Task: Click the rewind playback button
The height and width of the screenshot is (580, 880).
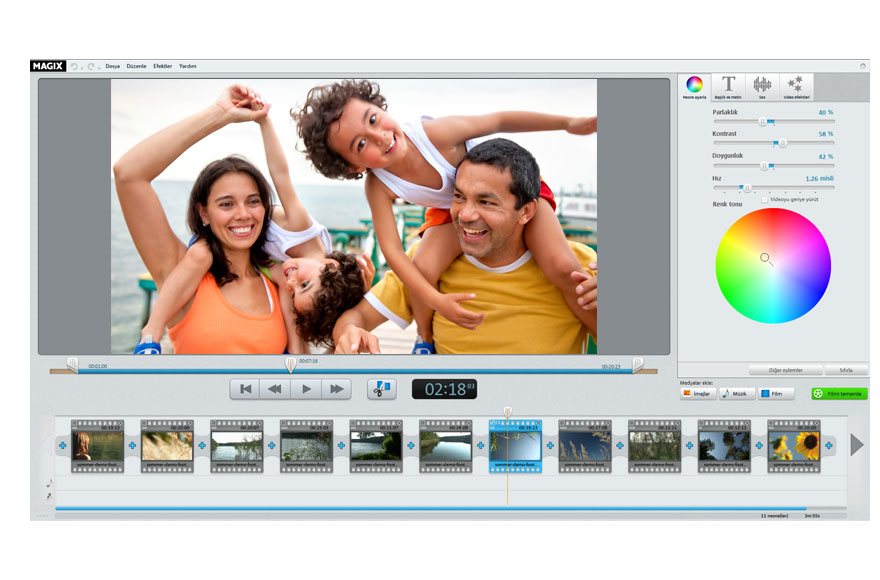Action: tap(275, 389)
